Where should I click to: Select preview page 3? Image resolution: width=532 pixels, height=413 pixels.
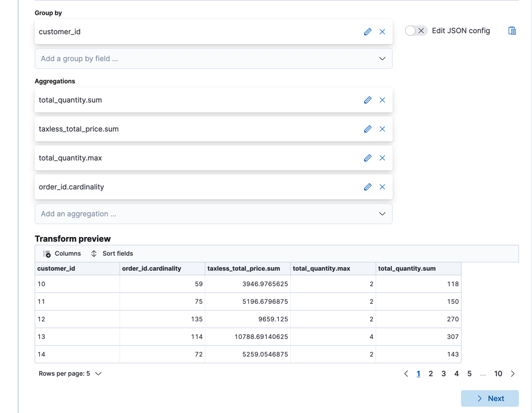click(x=444, y=373)
